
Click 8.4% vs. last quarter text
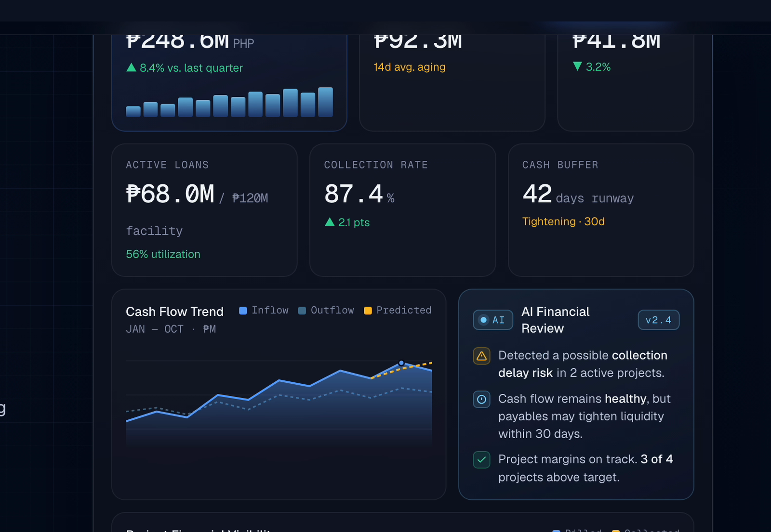[191, 68]
